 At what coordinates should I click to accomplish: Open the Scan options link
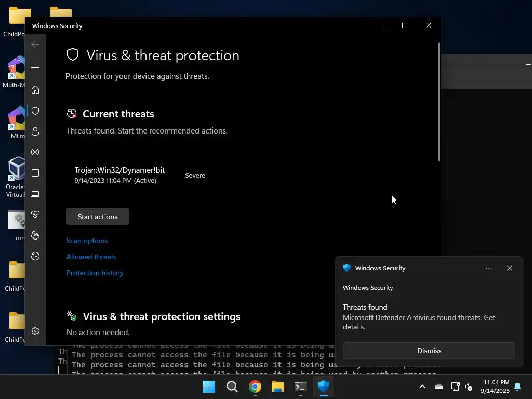pos(87,241)
